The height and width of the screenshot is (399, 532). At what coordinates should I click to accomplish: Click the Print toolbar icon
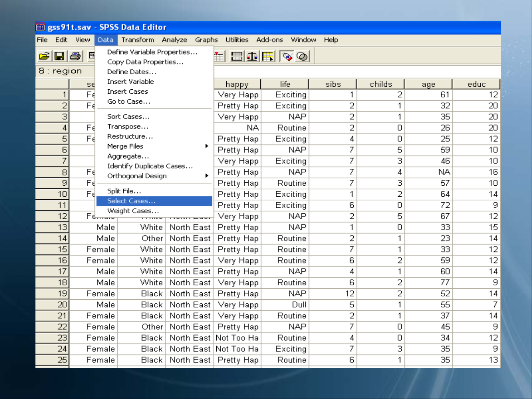click(75, 56)
